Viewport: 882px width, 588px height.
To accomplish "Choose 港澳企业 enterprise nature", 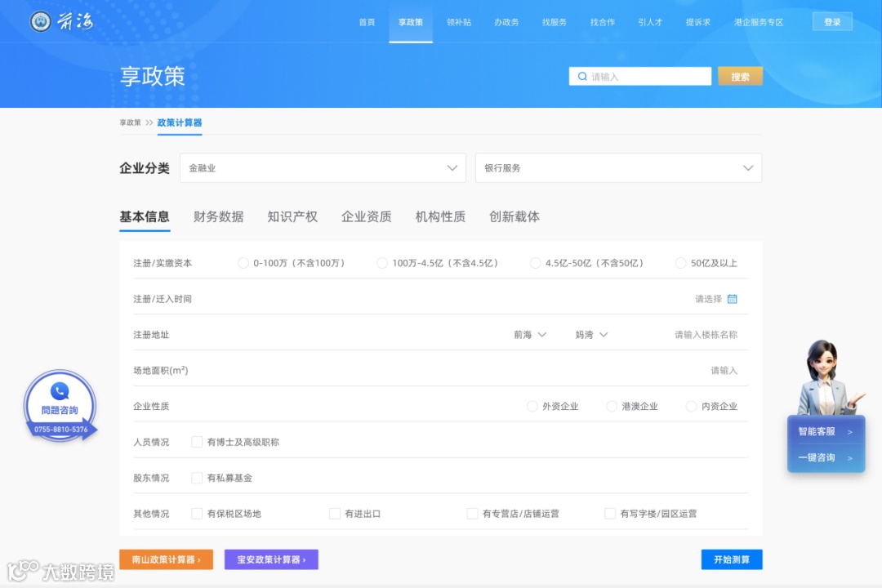I will 612,406.
